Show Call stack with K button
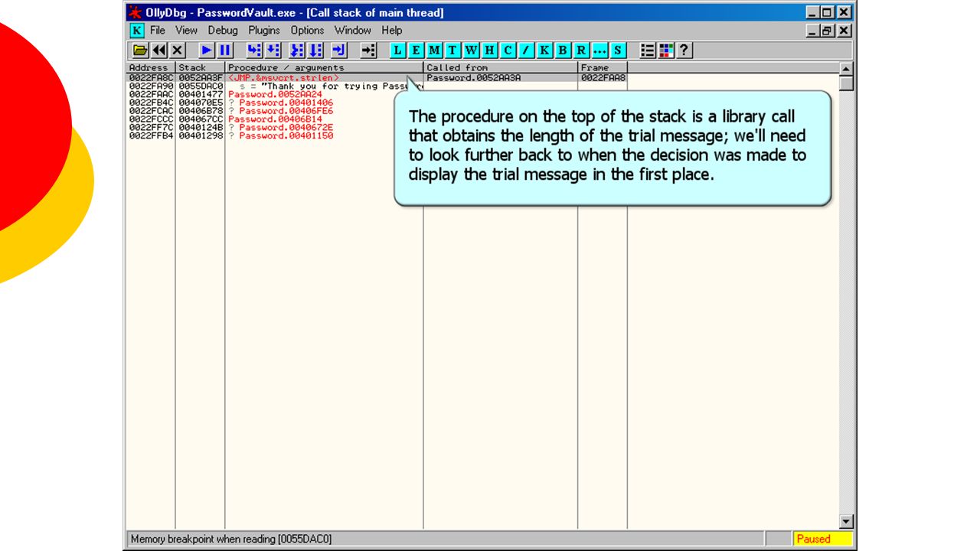 point(545,51)
